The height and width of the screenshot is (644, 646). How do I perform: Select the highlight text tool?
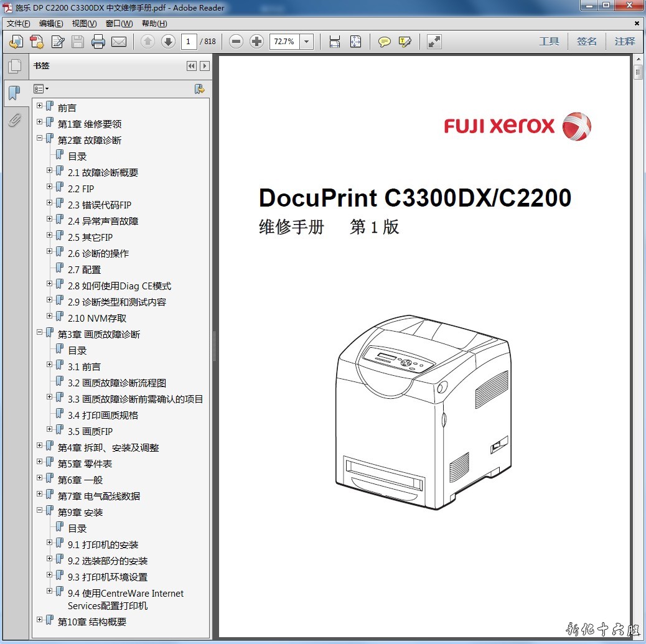tap(405, 42)
